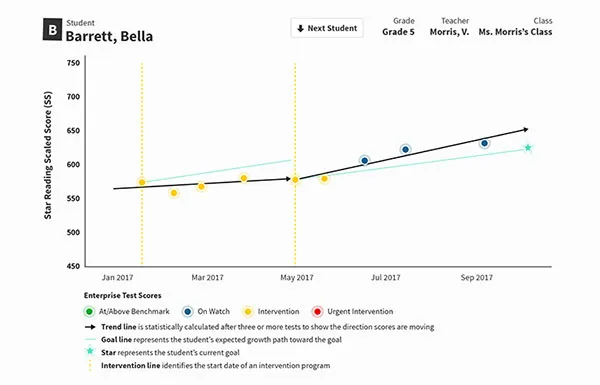Click the On Watch blue legend icon
Screen dimensions: 600x385
pyautogui.click(x=188, y=312)
